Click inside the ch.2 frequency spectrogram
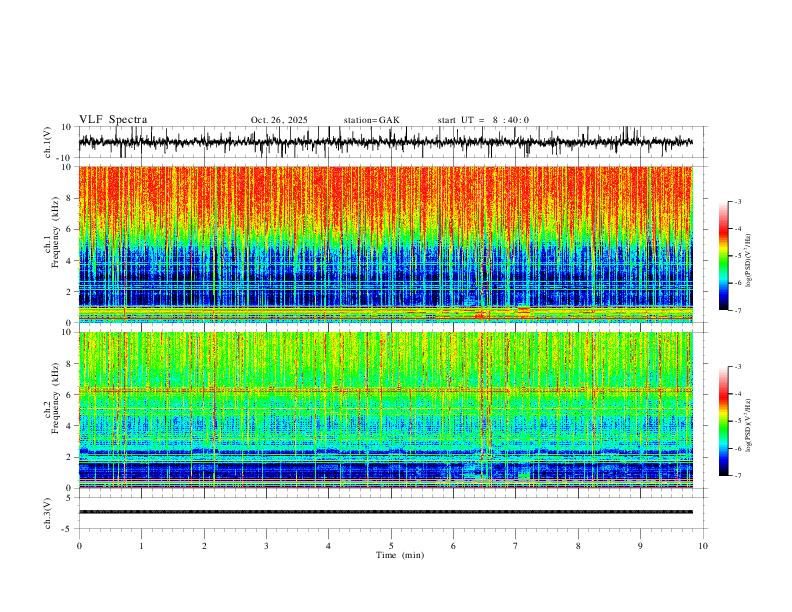The image size is (792, 612). (385, 410)
